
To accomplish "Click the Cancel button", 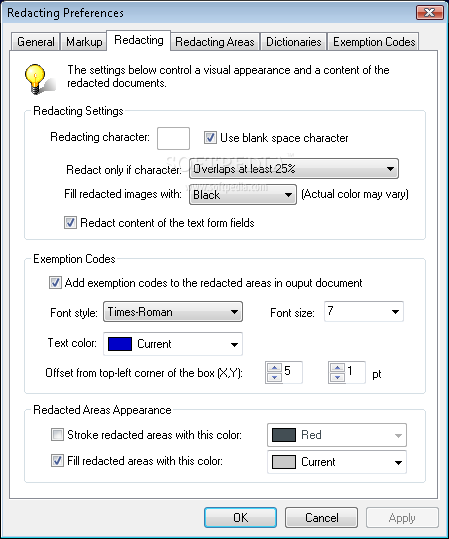I will pyautogui.click(x=321, y=518).
